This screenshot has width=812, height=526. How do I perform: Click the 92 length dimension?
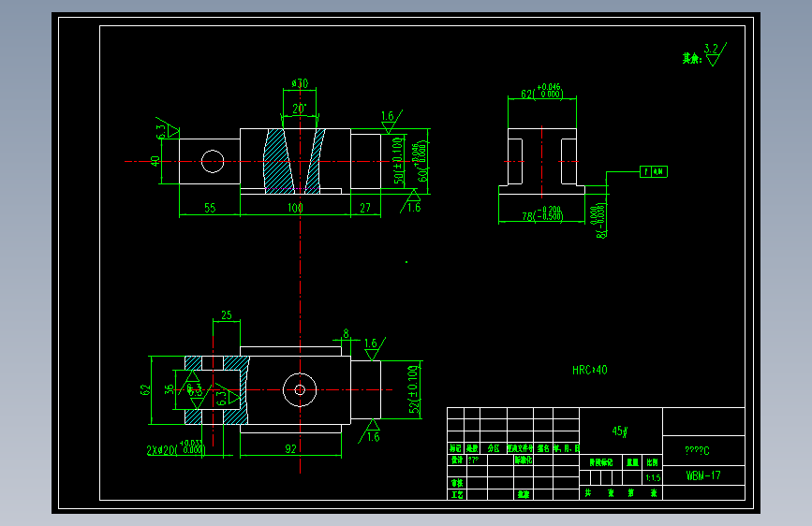pos(290,449)
